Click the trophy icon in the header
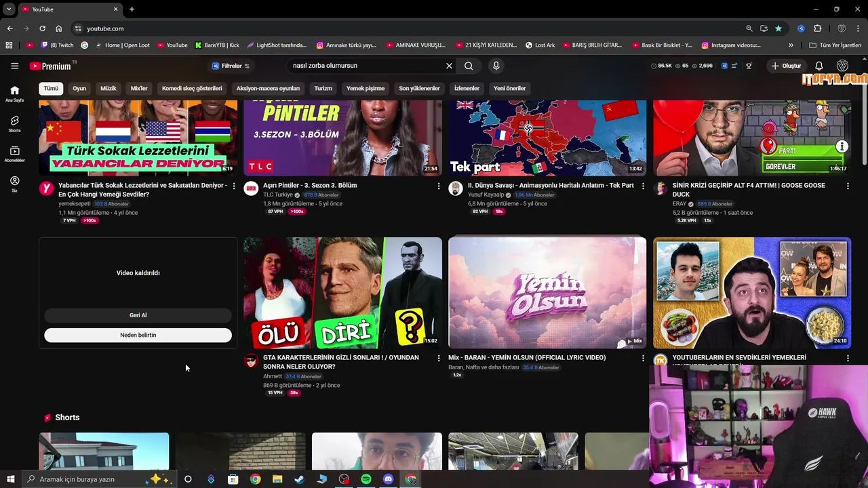The width and height of the screenshot is (868, 488). click(749, 66)
